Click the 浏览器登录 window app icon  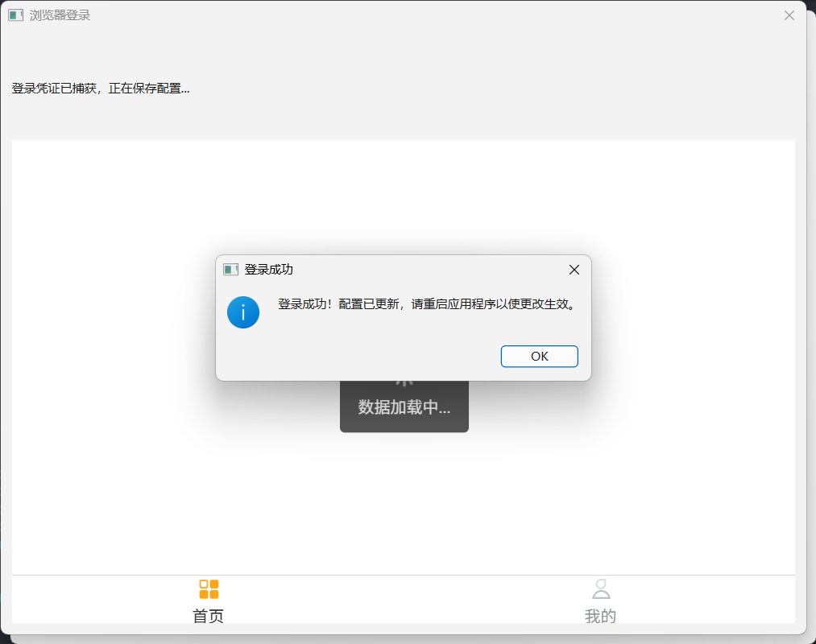coord(16,15)
